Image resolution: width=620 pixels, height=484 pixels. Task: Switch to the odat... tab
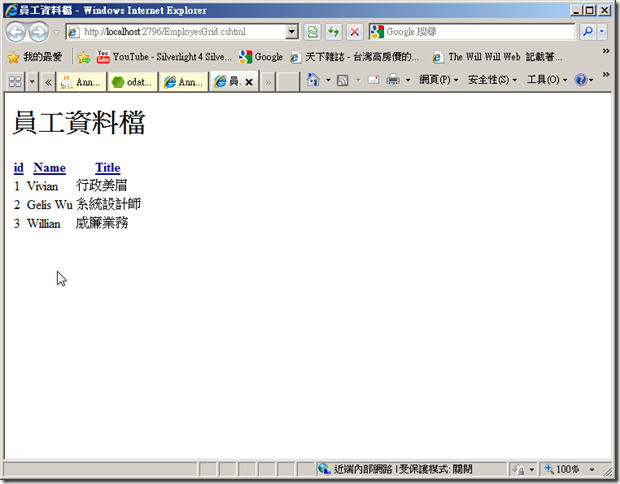click(133, 82)
